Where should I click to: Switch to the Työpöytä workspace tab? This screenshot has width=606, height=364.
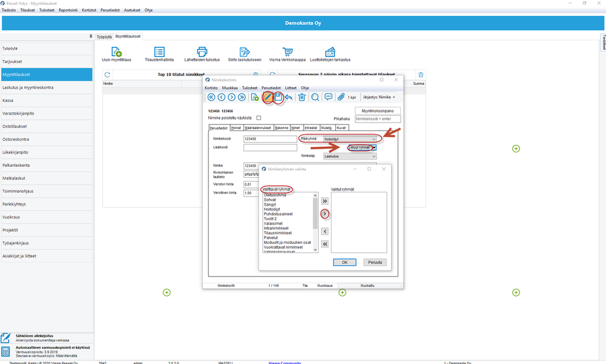point(104,36)
